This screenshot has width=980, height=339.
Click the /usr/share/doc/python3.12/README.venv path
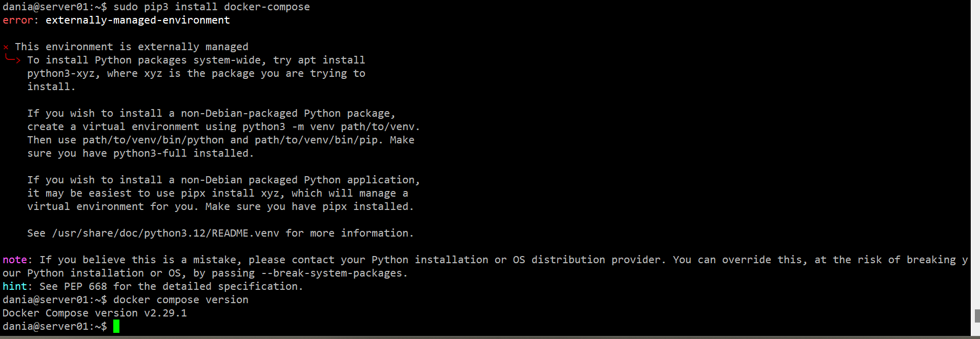click(x=166, y=233)
